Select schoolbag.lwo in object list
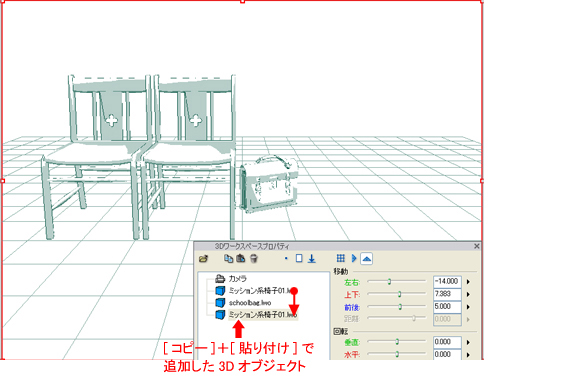The image size is (565, 380). (x=250, y=303)
